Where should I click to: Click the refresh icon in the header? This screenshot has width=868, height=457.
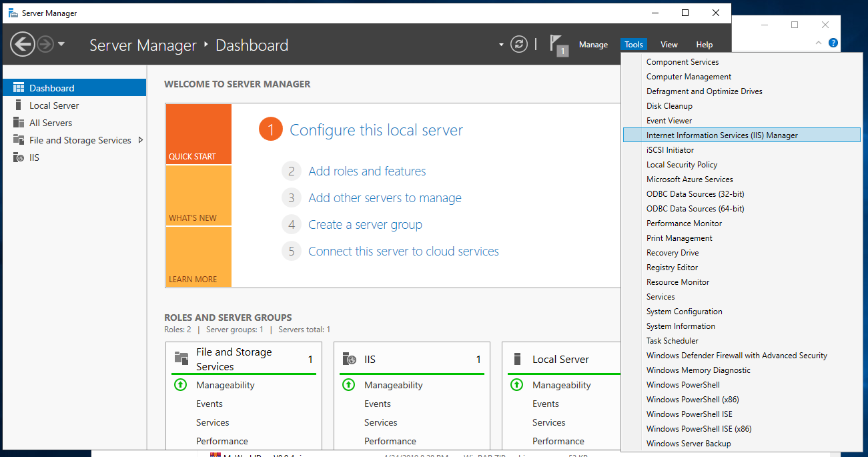tap(519, 45)
